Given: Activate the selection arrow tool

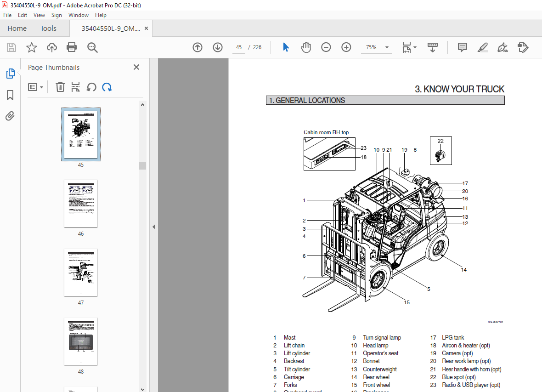Looking at the screenshot, I should click(x=286, y=47).
